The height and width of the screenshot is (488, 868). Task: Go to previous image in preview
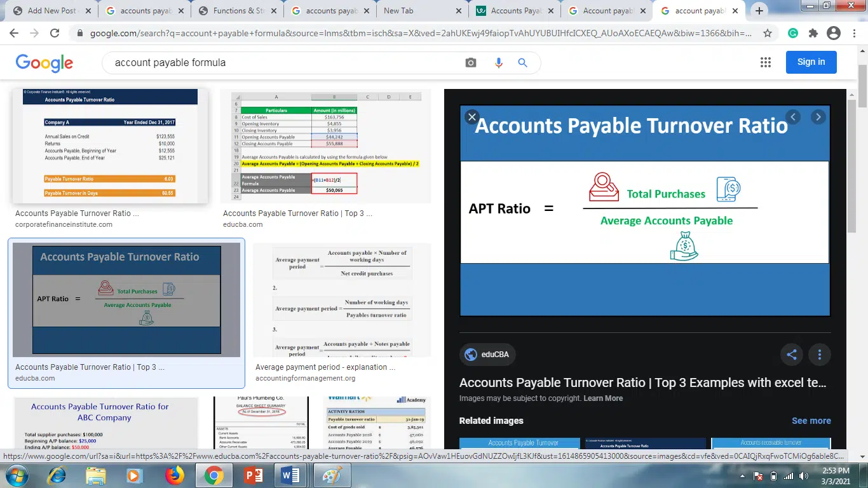[x=792, y=117]
